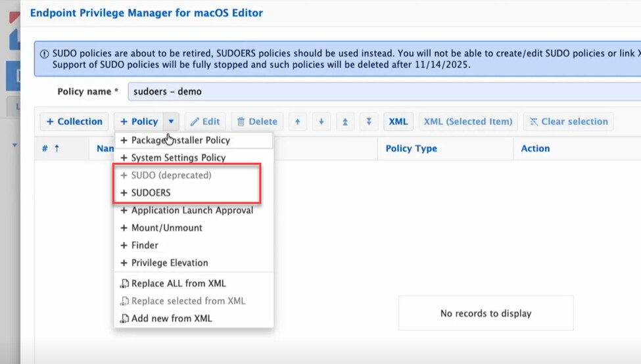Choose Mount/Unmount policy type

(x=166, y=228)
